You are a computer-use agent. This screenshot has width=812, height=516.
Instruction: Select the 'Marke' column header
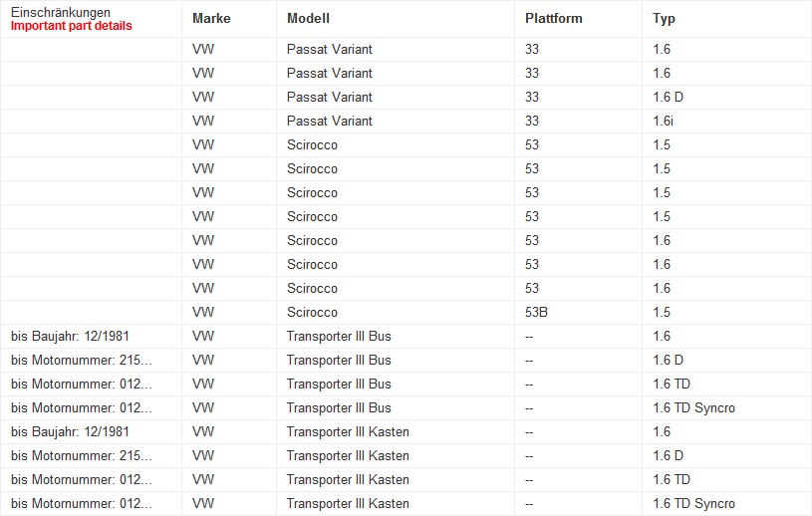coord(211,19)
